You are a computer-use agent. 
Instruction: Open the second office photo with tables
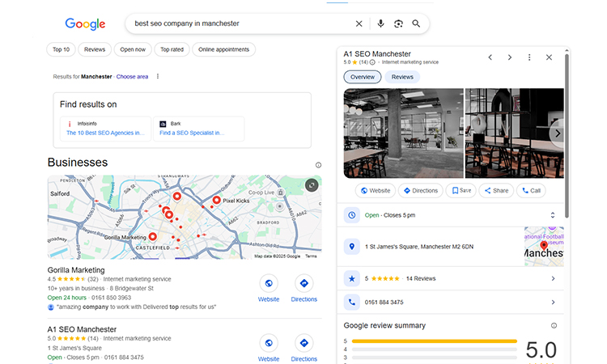514,133
